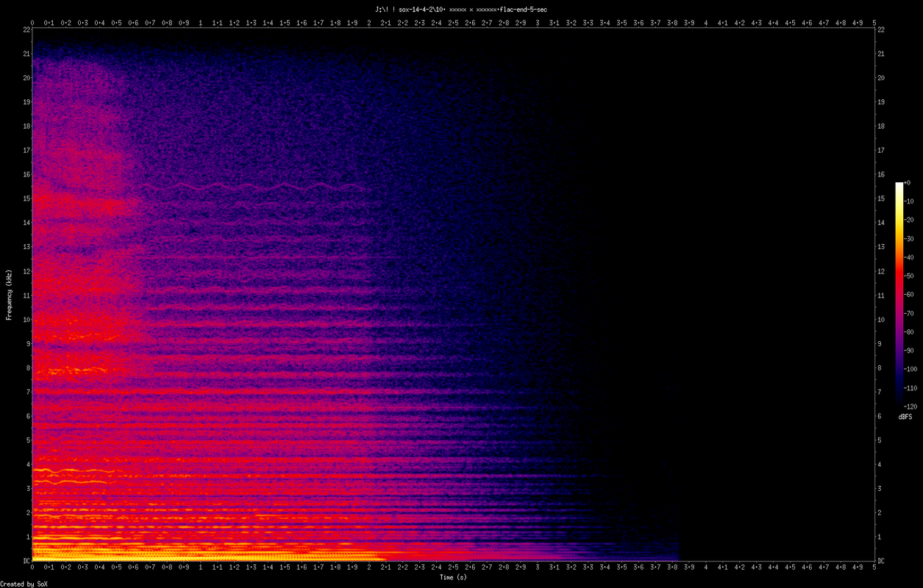Click "0·7" on the top time axis
The height and width of the screenshot is (588, 923).
pyautogui.click(x=150, y=23)
